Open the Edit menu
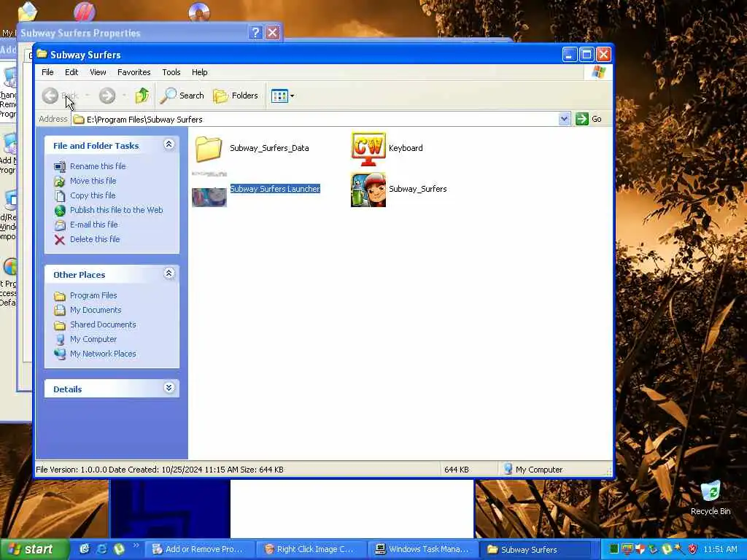 point(71,72)
